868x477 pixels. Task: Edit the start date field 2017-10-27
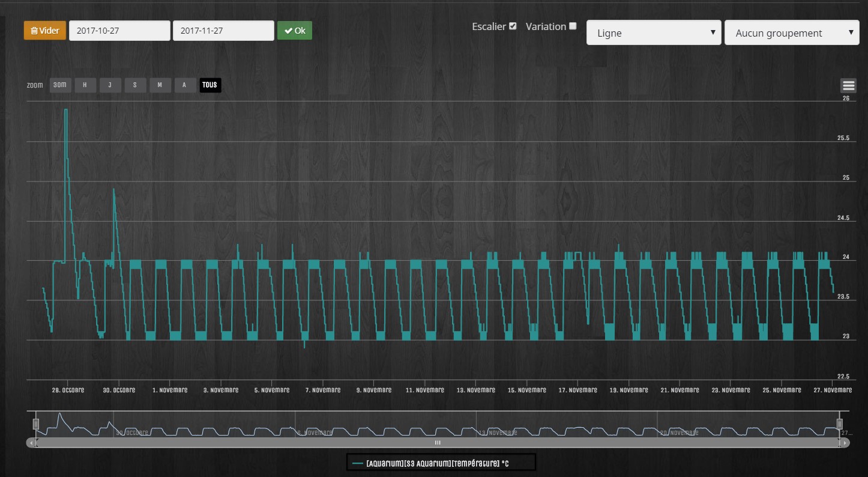[119, 31]
